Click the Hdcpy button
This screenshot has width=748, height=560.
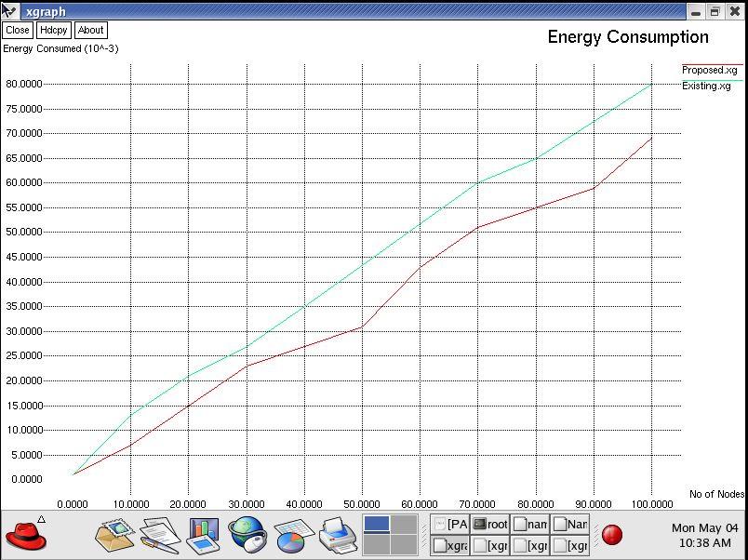point(54,30)
